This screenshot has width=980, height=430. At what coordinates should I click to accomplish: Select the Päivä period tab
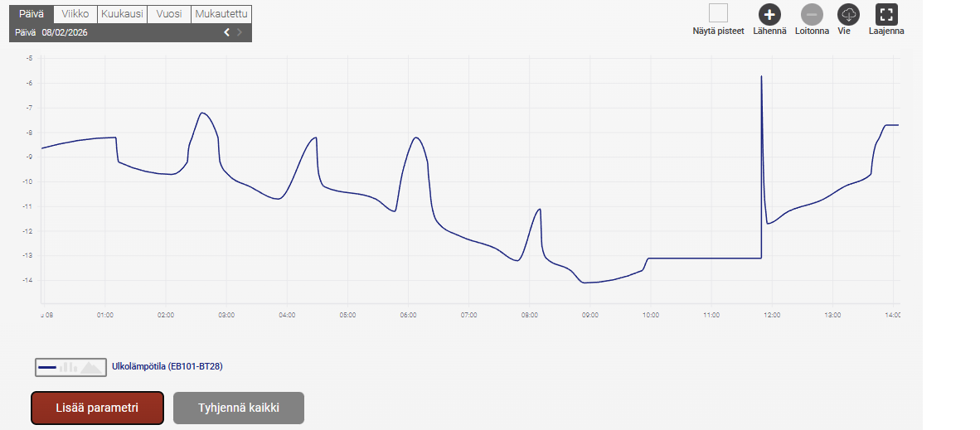[32, 14]
